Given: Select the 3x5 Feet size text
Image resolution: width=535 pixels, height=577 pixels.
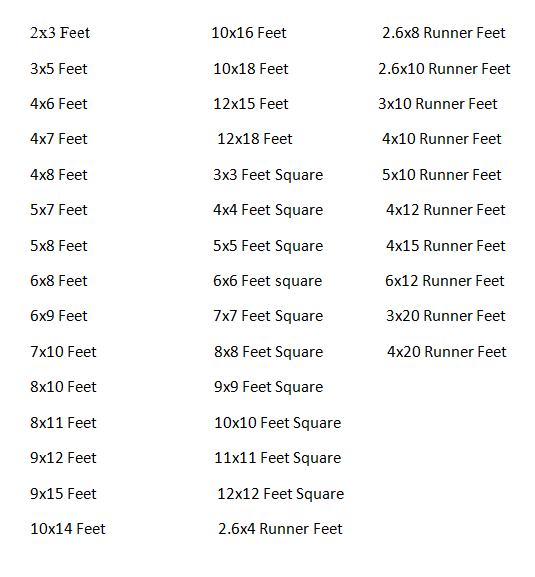Looking at the screenshot, I should (x=59, y=69).
